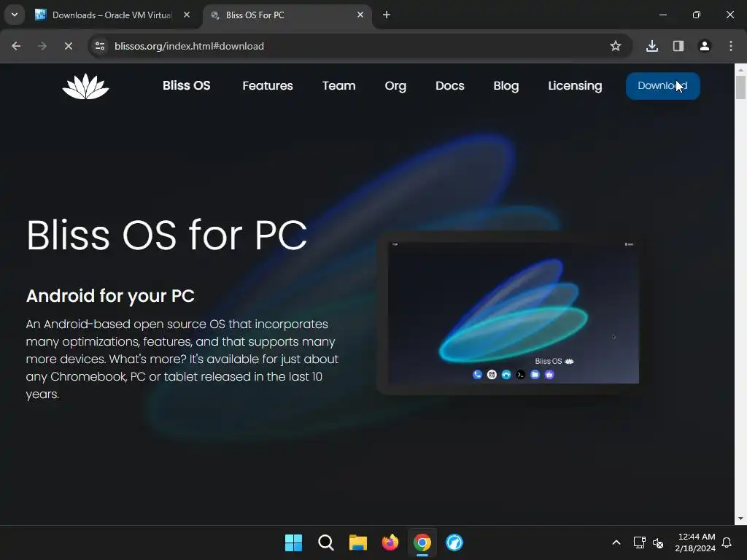Close the Bliss OS For PC tab
747x560 pixels.
(360, 15)
